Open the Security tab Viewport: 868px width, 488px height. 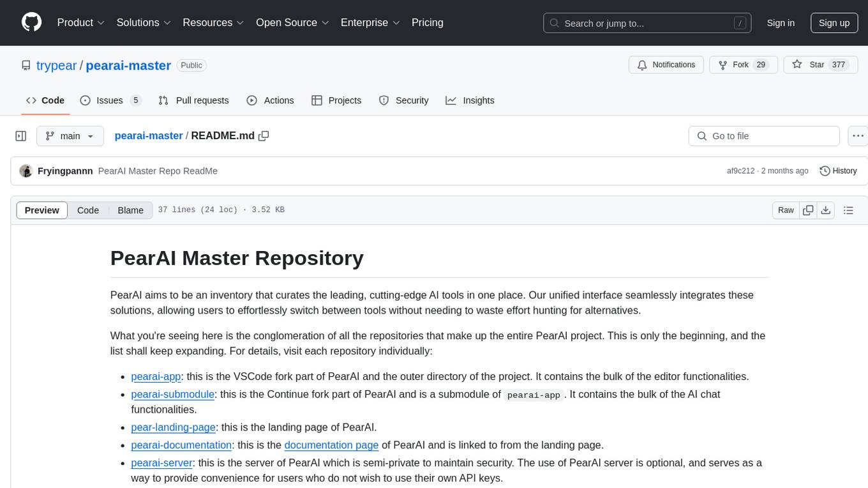(403, 100)
